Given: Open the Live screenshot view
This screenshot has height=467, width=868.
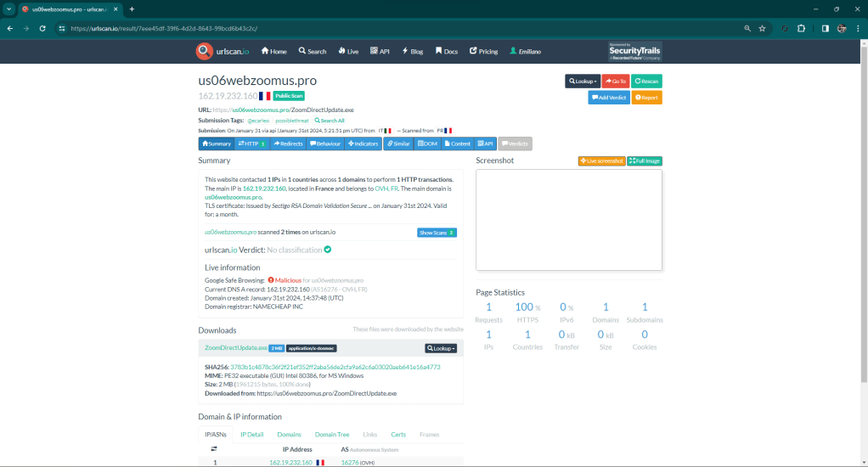Looking at the screenshot, I should (x=601, y=160).
